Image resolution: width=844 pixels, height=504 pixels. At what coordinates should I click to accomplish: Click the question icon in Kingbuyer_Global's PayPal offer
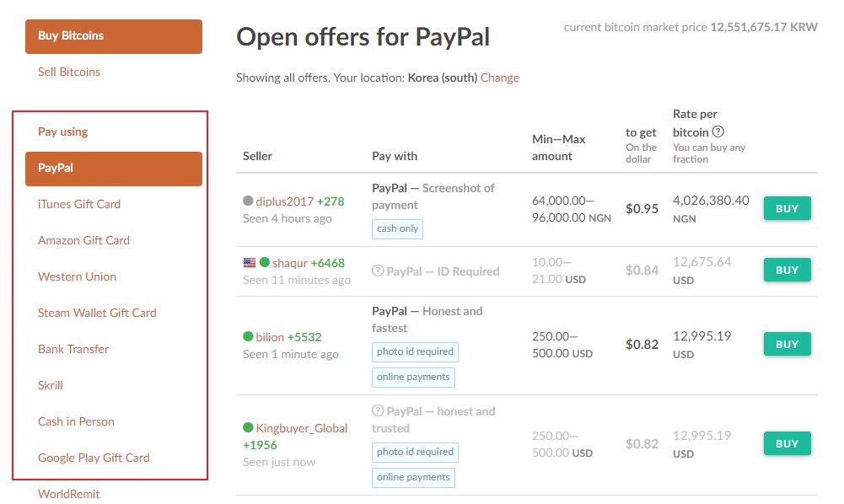click(x=378, y=411)
